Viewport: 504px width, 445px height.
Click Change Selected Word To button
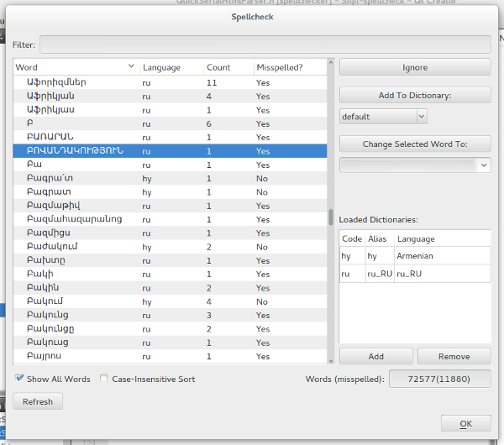pos(415,144)
